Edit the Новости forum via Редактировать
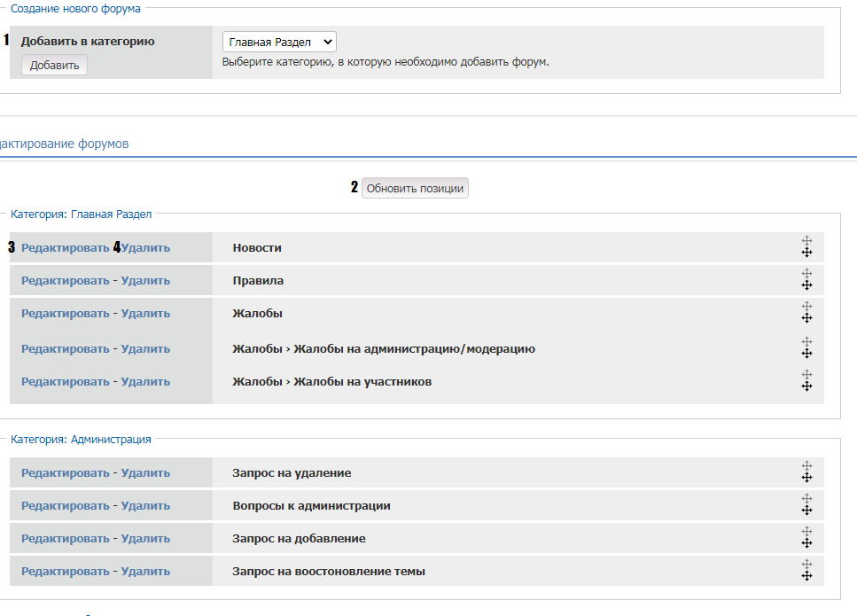The image size is (857, 616). [x=65, y=248]
